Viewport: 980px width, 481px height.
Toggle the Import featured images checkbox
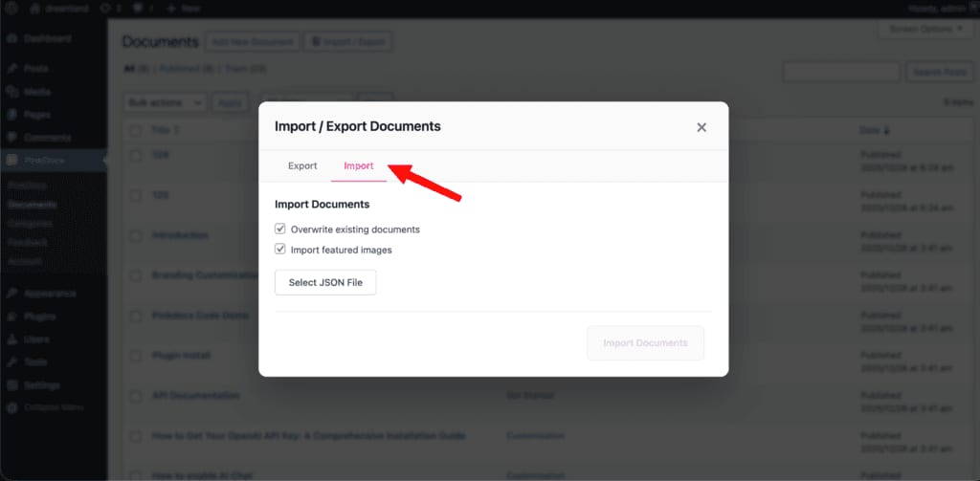(x=280, y=250)
